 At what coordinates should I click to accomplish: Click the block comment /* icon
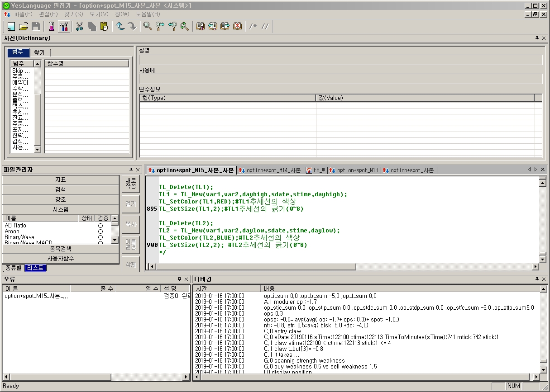click(x=253, y=26)
